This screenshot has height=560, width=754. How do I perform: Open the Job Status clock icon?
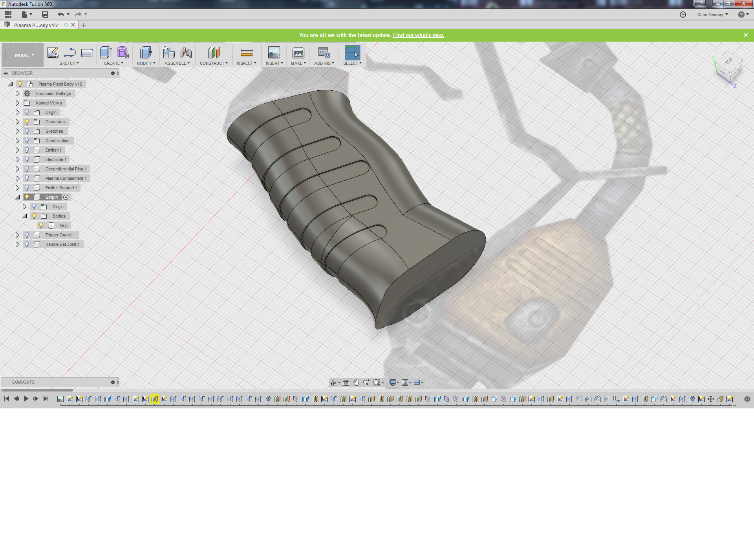tap(683, 15)
